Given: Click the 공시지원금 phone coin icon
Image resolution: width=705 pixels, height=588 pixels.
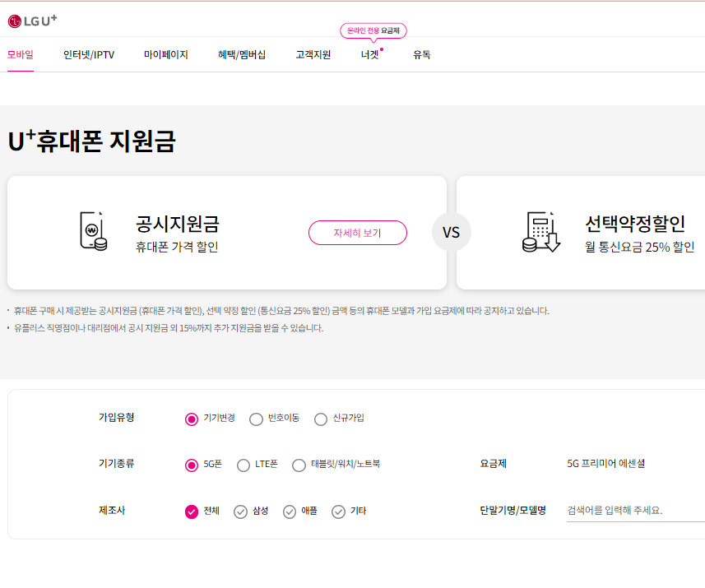Looking at the screenshot, I should coord(94,231).
